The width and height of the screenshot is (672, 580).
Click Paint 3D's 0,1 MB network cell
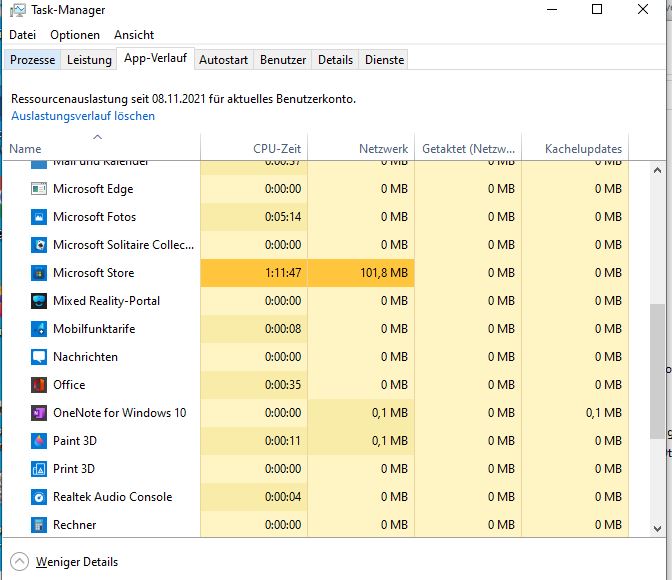pos(361,441)
